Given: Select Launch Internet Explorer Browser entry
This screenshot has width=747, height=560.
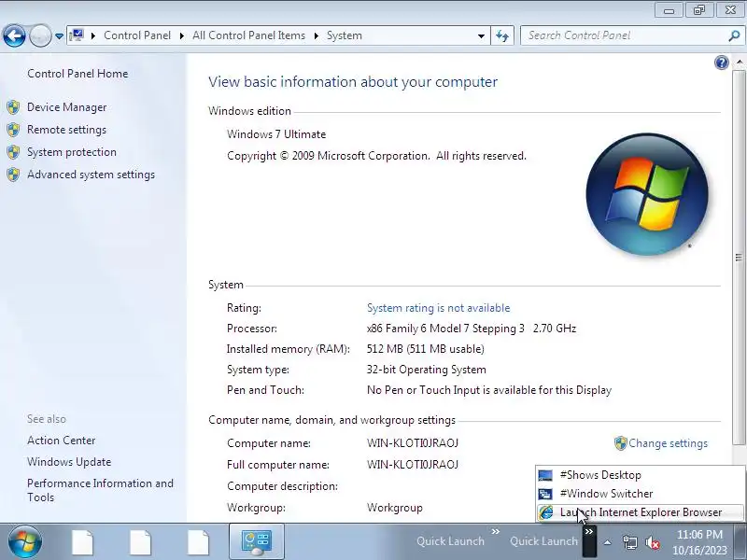Looking at the screenshot, I should 640,512.
